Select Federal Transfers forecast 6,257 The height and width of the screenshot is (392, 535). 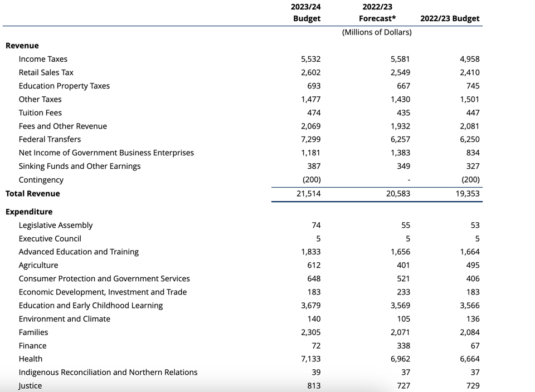[400, 139]
